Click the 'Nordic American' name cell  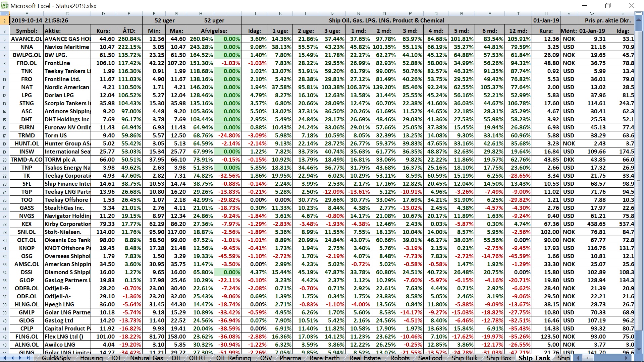click(x=67, y=87)
